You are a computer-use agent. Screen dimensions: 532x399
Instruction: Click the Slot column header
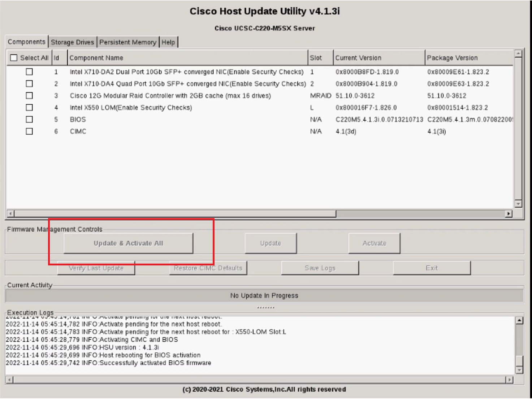[x=320, y=58]
